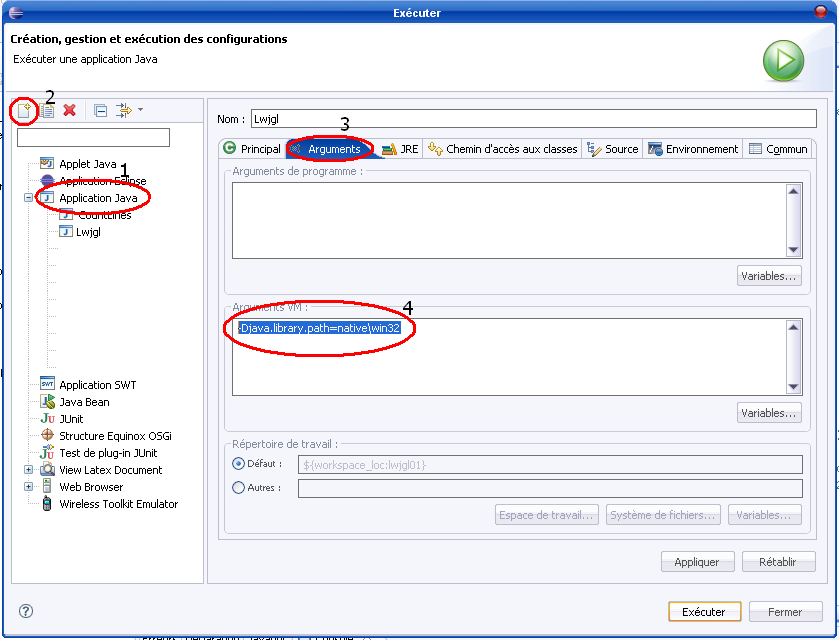The image size is (839, 640).
Task: Select the Défaut working directory radio button
Action: tap(238, 464)
